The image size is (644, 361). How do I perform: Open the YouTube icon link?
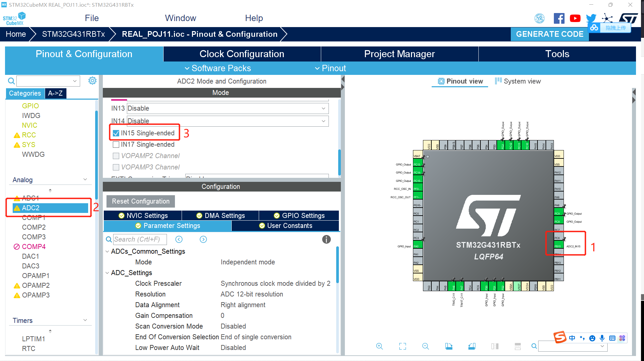tap(575, 18)
